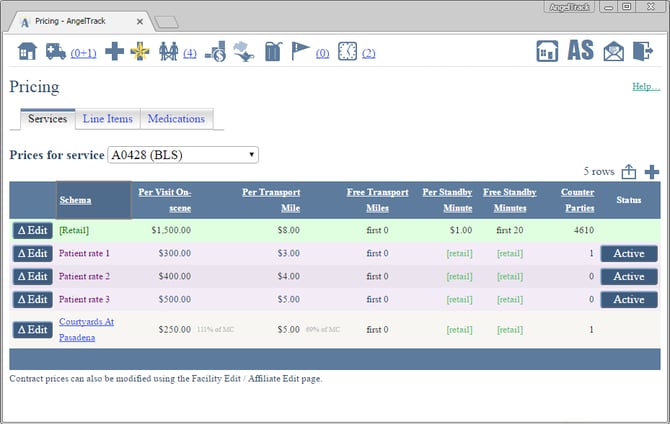This screenshot has height=424, width=670.
Task: Open the Courtyards At Pasadena link
Action: (86, 330)
